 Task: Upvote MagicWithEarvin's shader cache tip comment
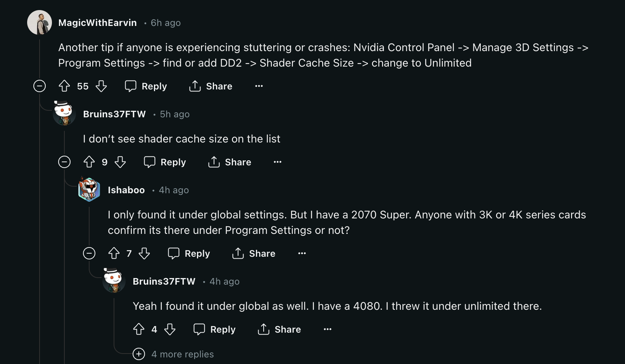[64, 86]
